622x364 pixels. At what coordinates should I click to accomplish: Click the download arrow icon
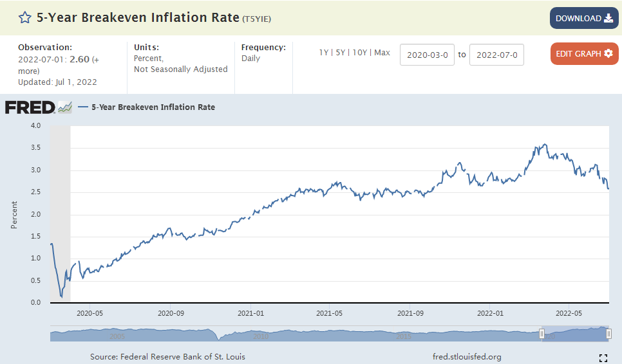608,18
